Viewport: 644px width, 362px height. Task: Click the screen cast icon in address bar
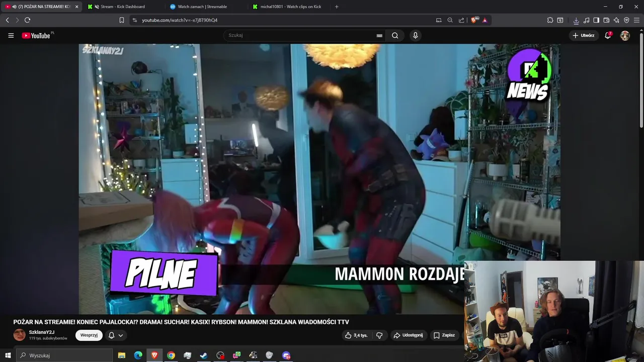click(439, 20)
